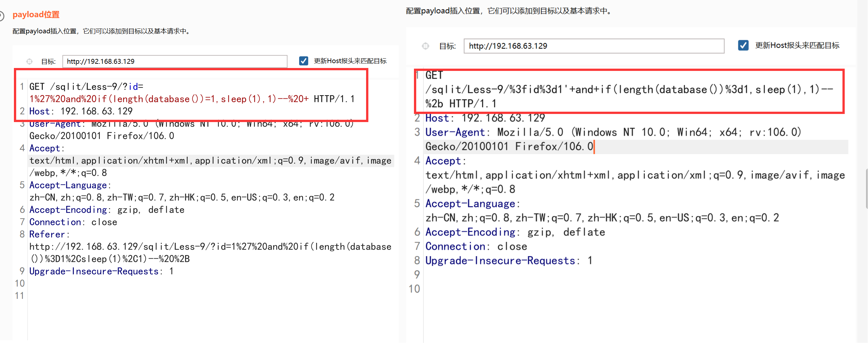Click left panel 'Referer:' header name
This screenshot has height=349, width=868.
[49, 235]
